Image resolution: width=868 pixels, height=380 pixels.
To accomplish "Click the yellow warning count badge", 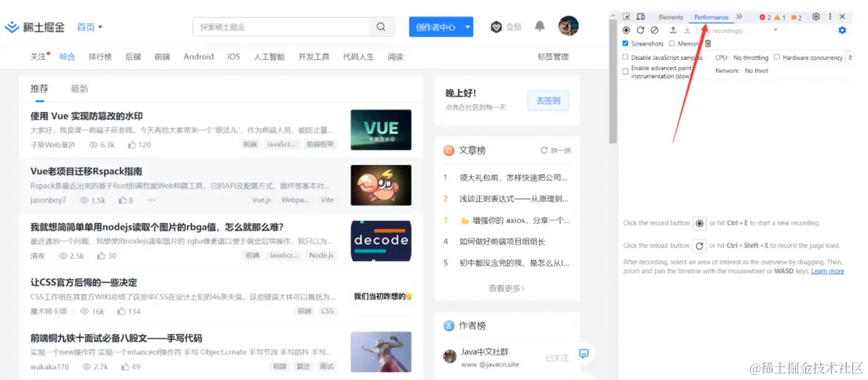I will (x=779, y=17).
